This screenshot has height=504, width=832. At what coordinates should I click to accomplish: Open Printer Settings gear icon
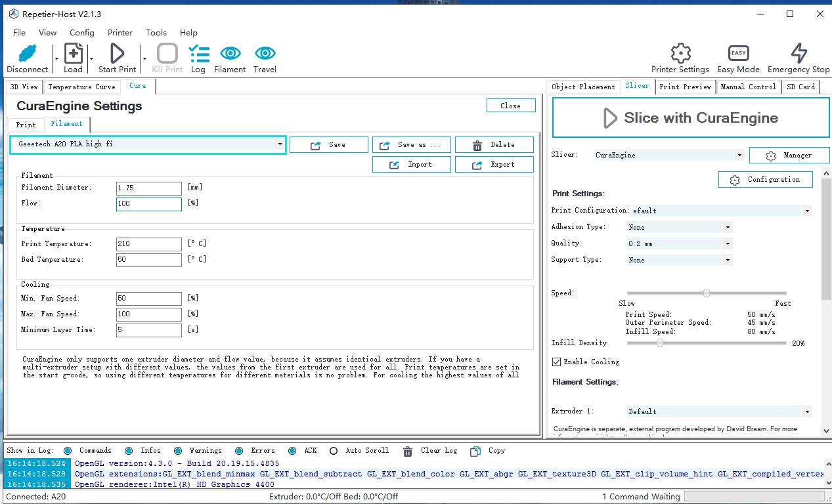click(x=680, y=54)
